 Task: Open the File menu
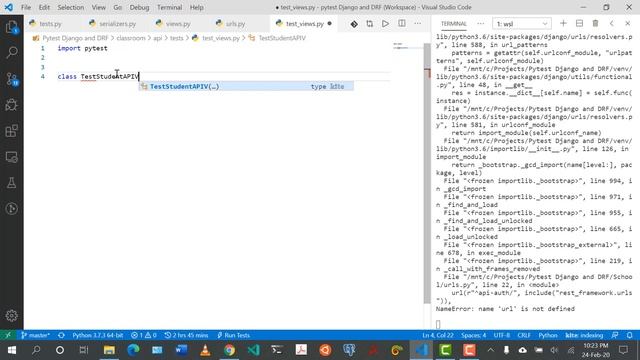26,7
